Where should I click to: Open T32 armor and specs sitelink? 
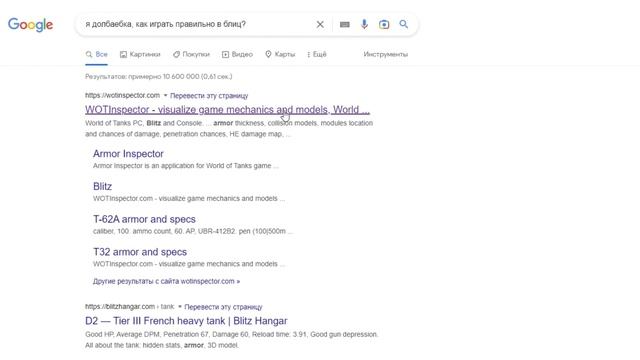[140, 252]
